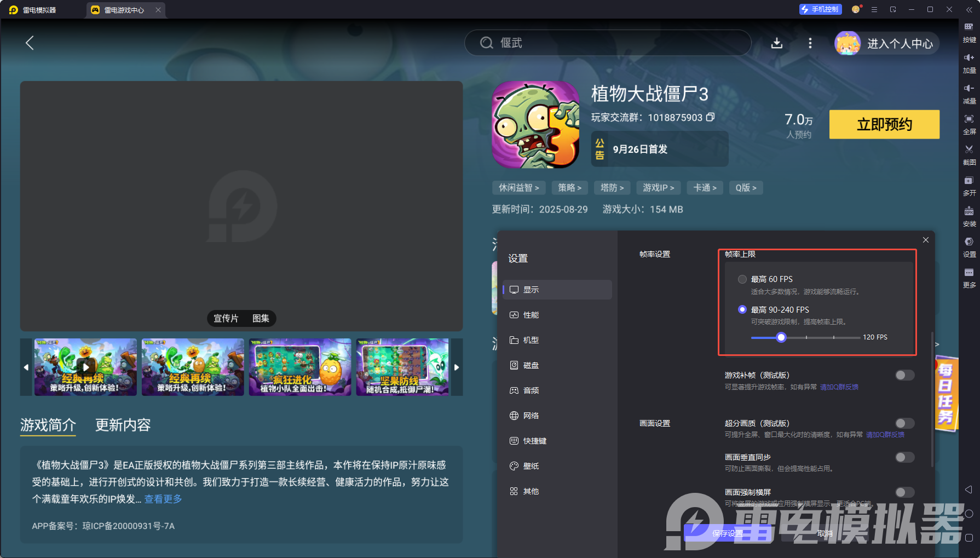980x558 pixels.
Task: Open 设置 from the right sidebar
Action: click(x=969, y=247)
